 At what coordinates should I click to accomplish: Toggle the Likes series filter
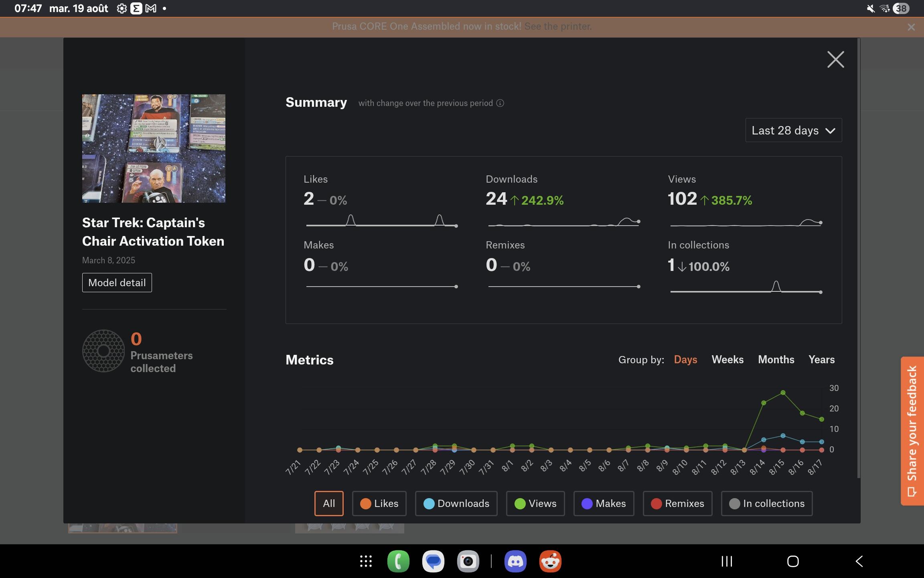click(379, 503)
